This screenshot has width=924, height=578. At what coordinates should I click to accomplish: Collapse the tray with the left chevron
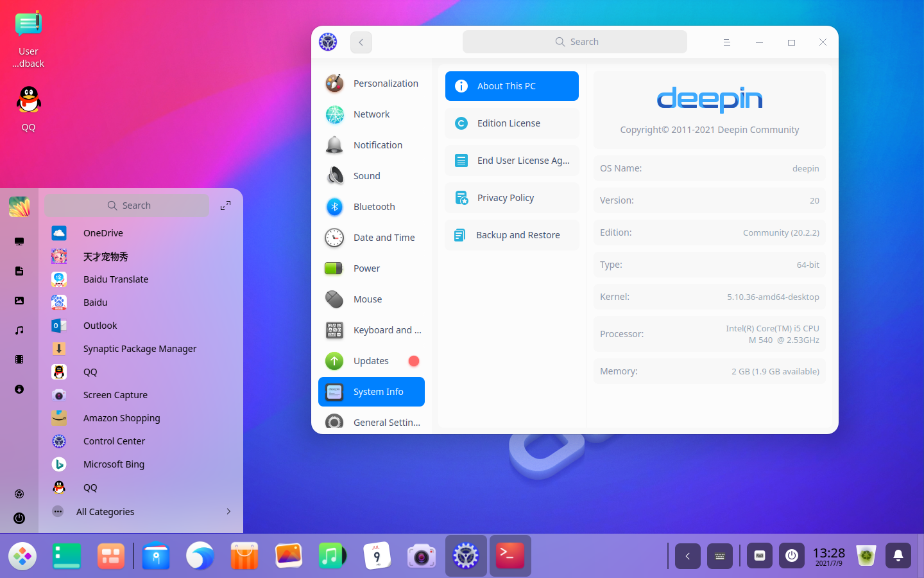[x=688, y=556]
